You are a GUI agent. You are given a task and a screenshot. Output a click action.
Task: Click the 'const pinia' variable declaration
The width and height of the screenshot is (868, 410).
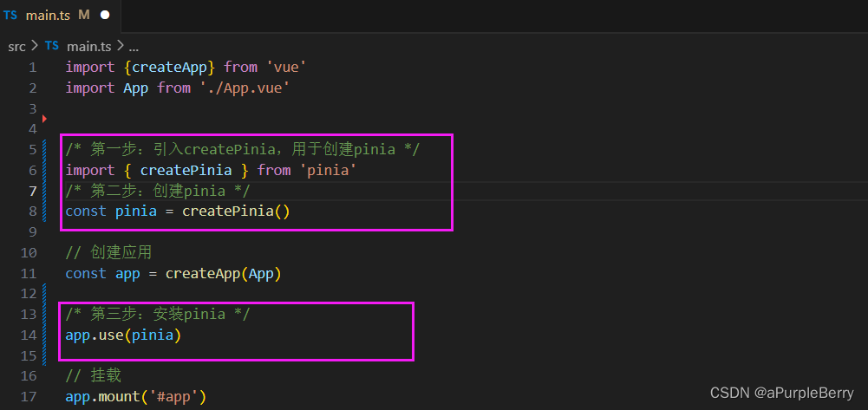tap(111, 212)
